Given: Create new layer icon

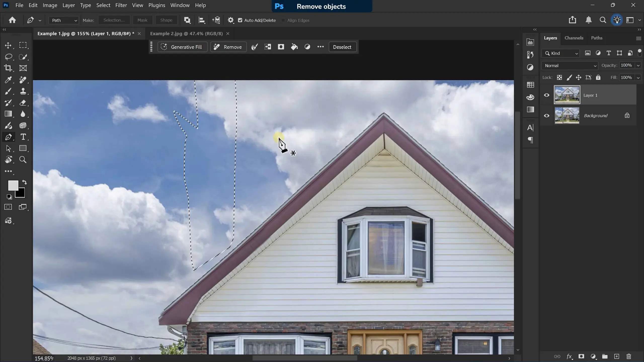Looking at the screenshot, I should point(617,356).
